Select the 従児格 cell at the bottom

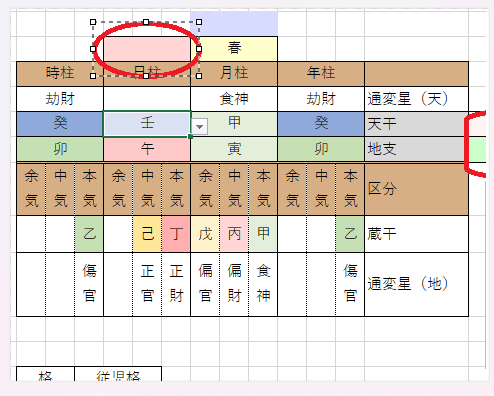pyautogui.click(x=118, y=374)
